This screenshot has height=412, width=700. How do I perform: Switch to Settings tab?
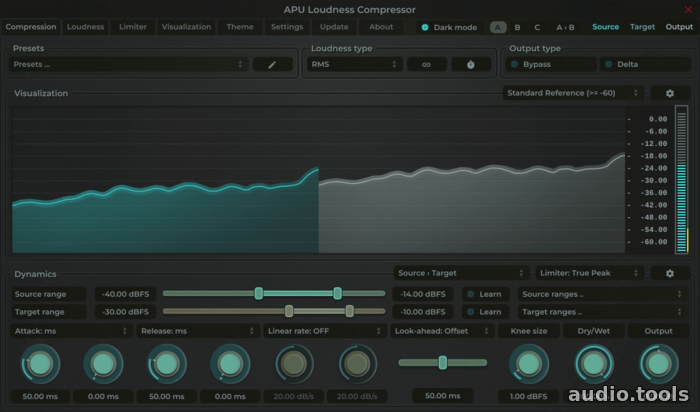[287, 27]
